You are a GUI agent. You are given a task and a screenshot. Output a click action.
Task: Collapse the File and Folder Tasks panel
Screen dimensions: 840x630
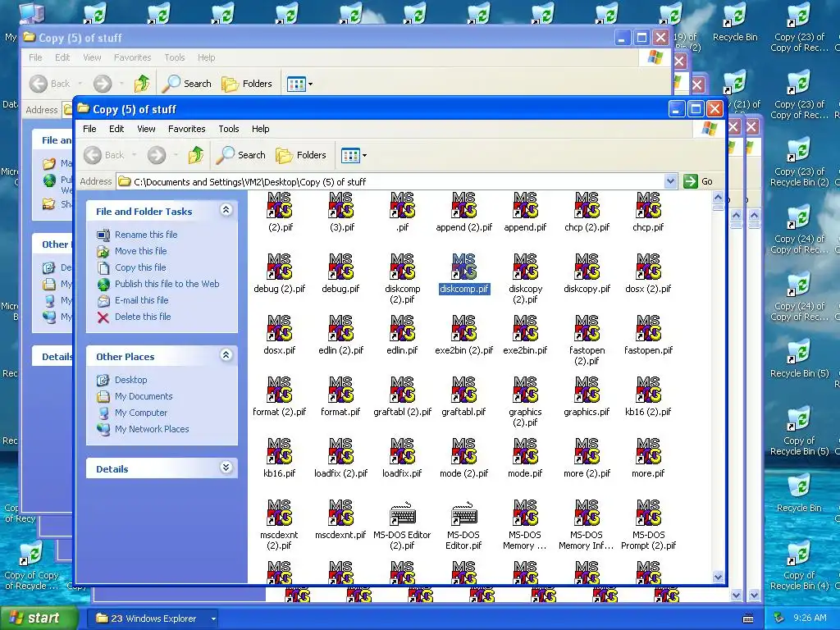[x=226, y=210]
